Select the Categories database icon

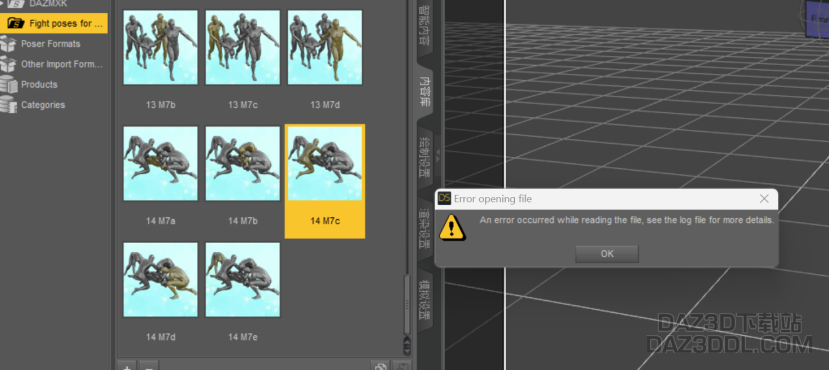(8, 105)
